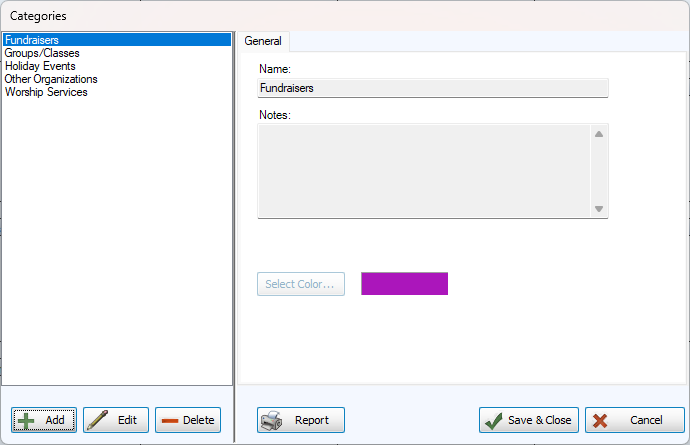This screenshot has width=690, height=445.
Task: Select Other Organizations from the list
Action: coord(51,79)
